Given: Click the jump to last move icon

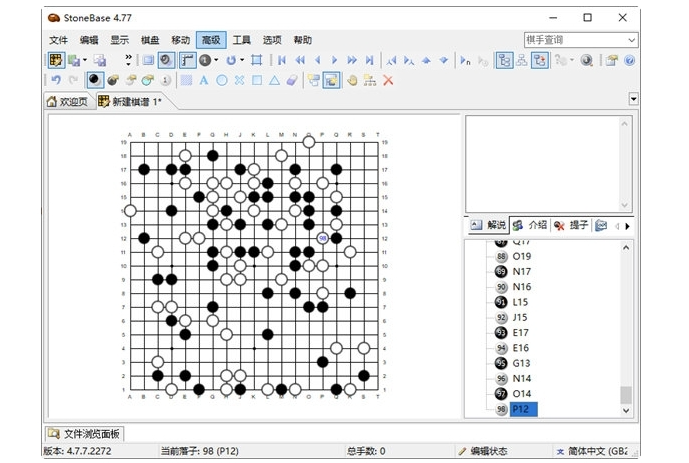Looking at the screenshot, I should point(369,60).
